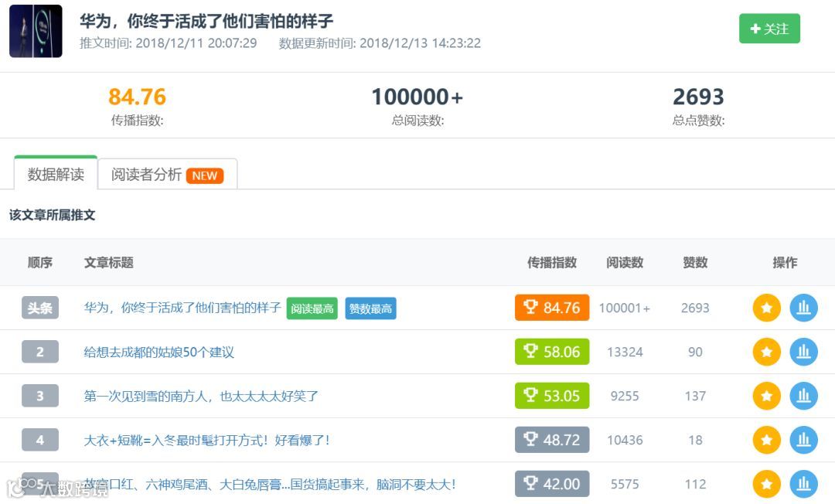View chart for 故宫口红 row
The width and height of the screenshot is (835, 504).
(x=803, y=484)
